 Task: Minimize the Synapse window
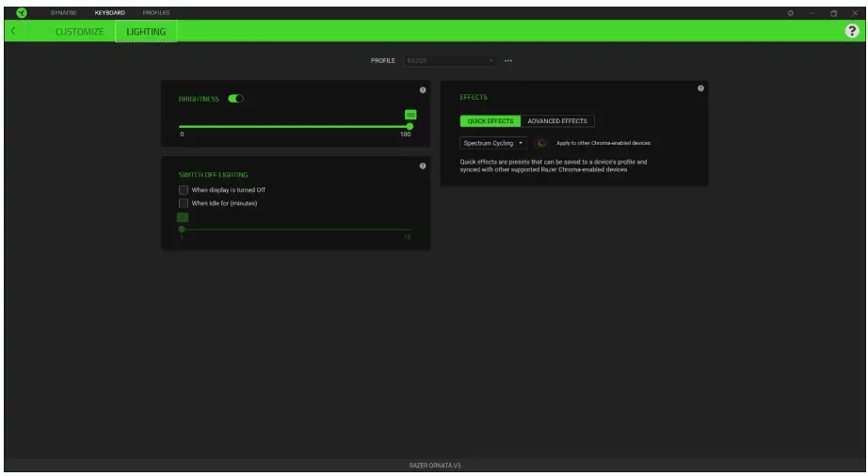point(812,13)
